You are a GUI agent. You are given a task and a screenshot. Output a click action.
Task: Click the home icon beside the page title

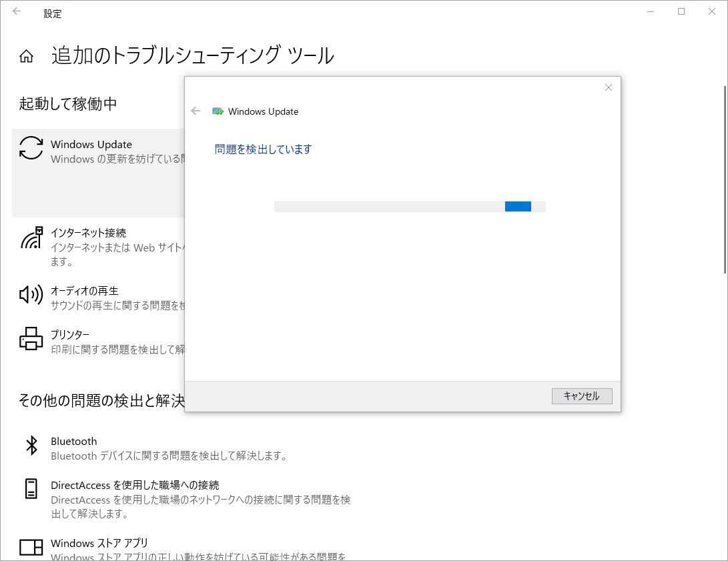27,56
